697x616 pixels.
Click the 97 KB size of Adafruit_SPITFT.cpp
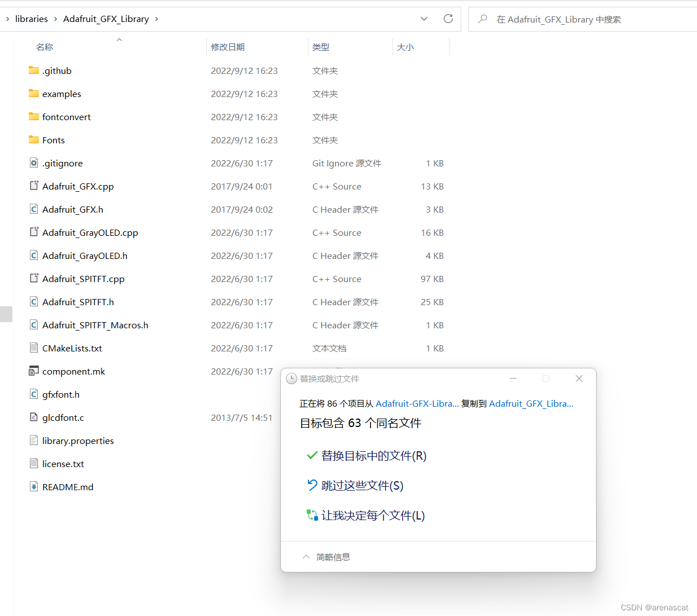tap(432, 279)
